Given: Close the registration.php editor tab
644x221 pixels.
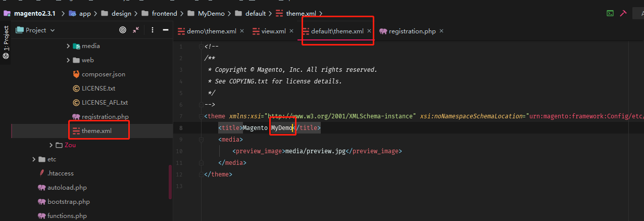Looking at the screenshot, I should 441,31.
